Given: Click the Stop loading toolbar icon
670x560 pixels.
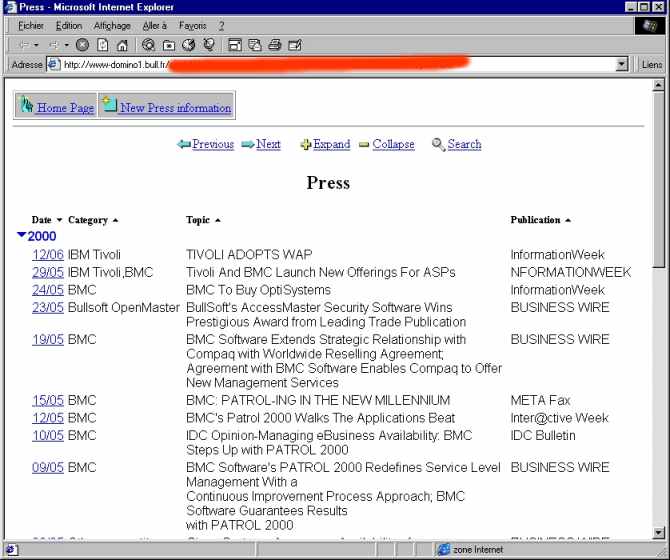Looking at the screenshot, I should coord(82,45).
